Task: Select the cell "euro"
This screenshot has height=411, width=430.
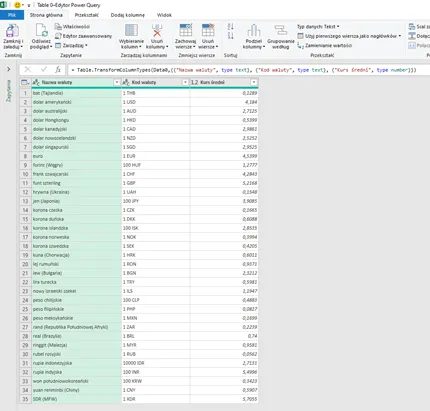Action: tap(76, 156)
